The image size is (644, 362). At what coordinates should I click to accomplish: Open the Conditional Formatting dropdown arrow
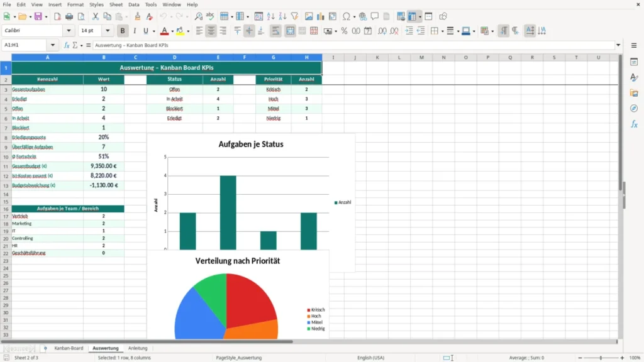492,31
